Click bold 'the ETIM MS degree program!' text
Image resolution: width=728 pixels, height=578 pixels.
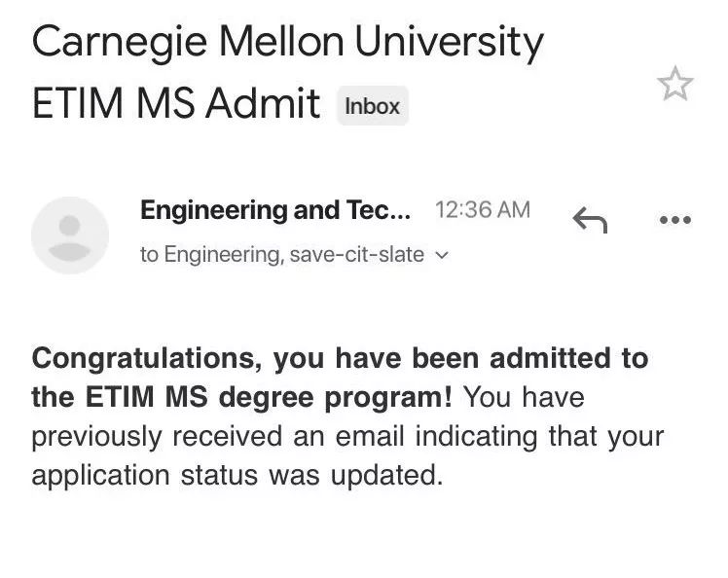(241, 398)
